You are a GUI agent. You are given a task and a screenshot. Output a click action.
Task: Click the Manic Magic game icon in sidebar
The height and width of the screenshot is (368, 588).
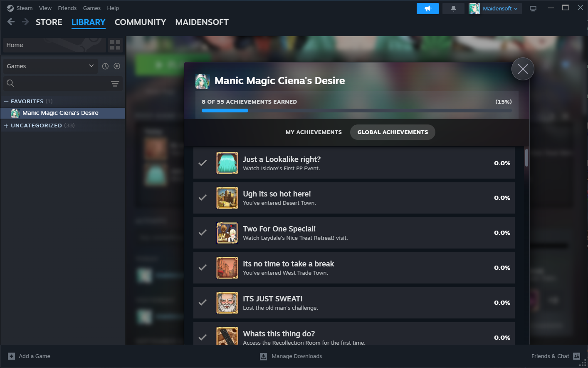click(x=15, y=113)
